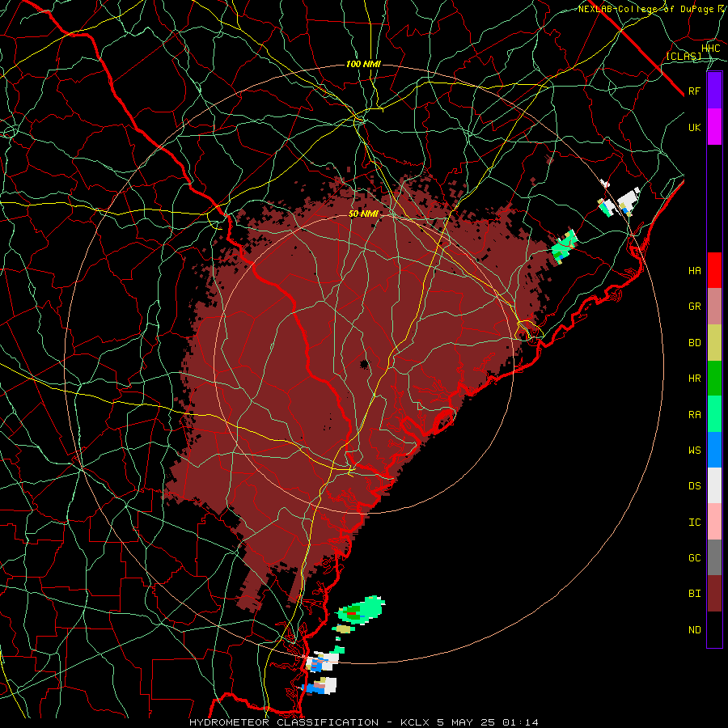Click the 100 NMI range ring label
Viewport: 728px width, 728px height.
(363, 64)
